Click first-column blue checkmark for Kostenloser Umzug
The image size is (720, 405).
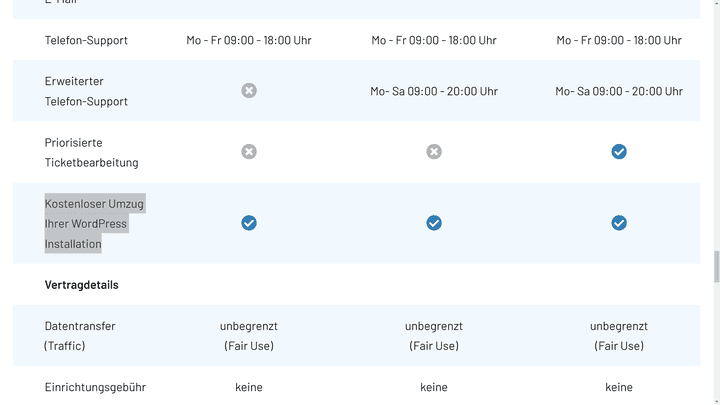[249, 223]
